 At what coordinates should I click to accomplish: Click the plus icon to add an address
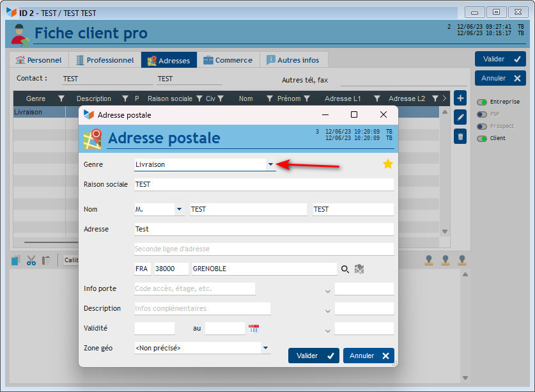pyautogui.click(x=460, y=98)
